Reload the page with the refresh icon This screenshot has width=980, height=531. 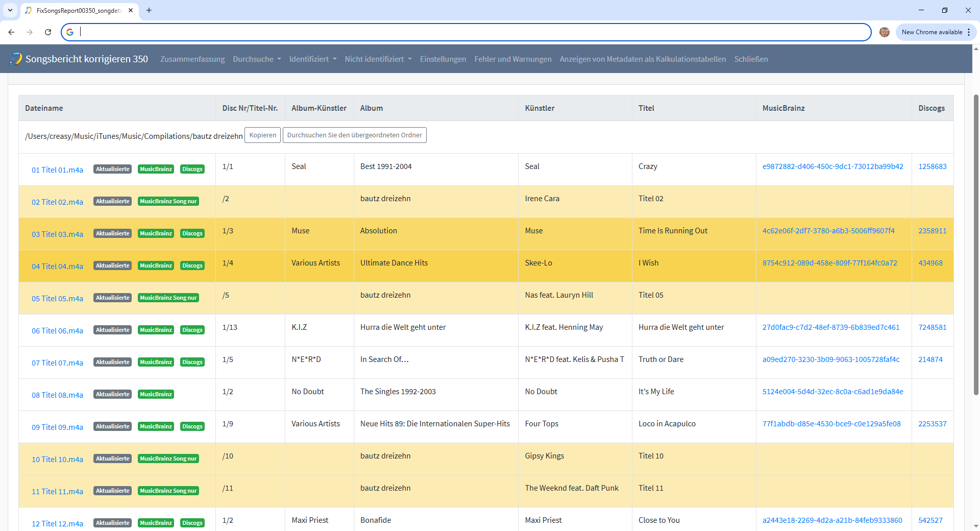(x=48, y=32)
